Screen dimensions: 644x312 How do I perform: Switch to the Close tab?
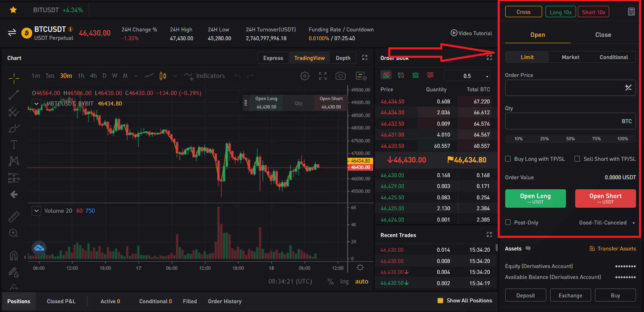point(603,35)
